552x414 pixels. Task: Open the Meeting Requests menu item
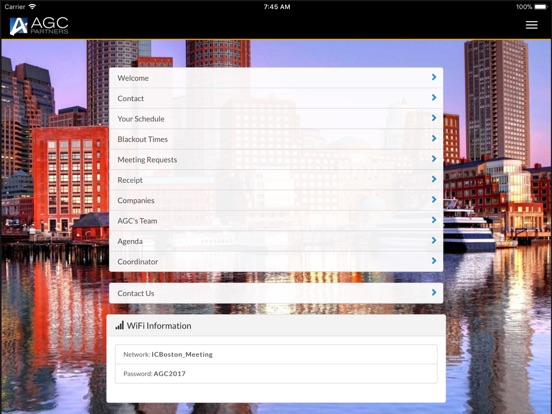click(x=276, y=159)
